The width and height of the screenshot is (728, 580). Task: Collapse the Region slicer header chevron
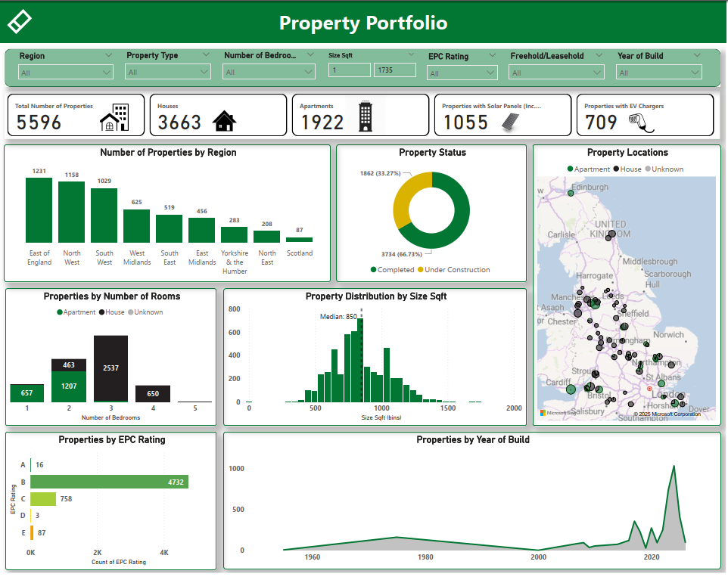coord(108,55)
